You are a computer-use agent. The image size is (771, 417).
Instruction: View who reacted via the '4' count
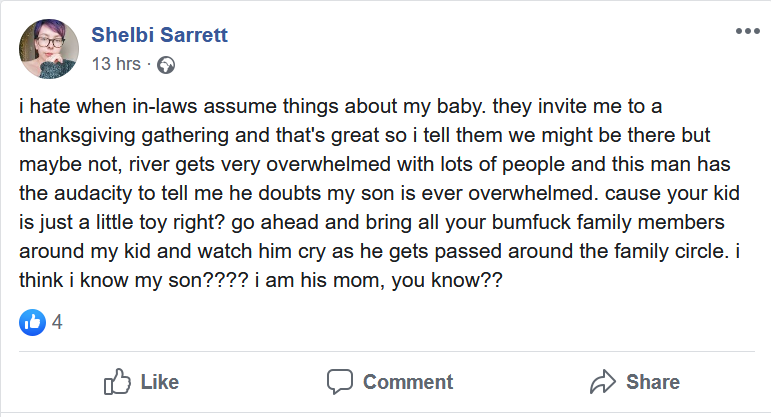57,323
